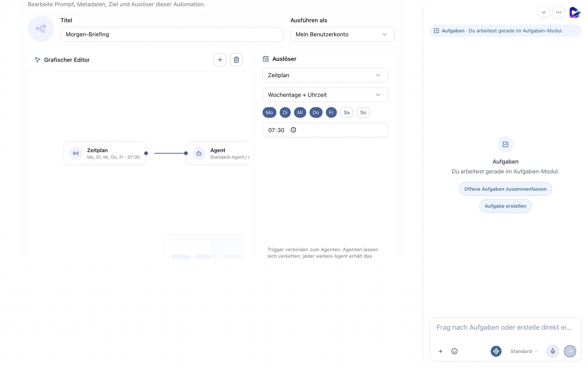Collapse assistant panel with chevron button

pos(544,12)
